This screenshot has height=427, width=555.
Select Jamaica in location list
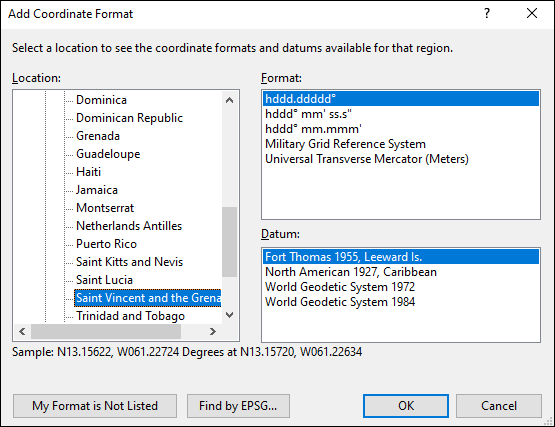pos(97,190)
